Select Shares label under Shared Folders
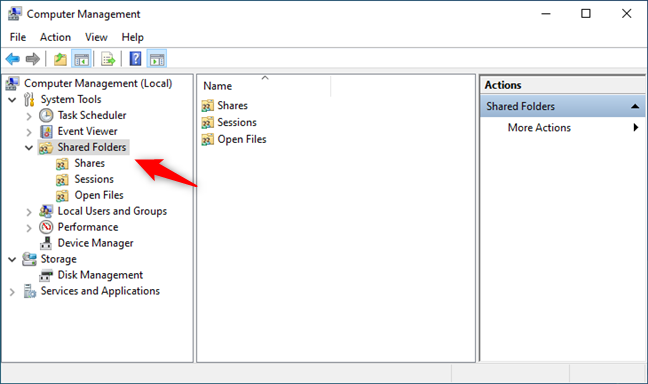 90,163
